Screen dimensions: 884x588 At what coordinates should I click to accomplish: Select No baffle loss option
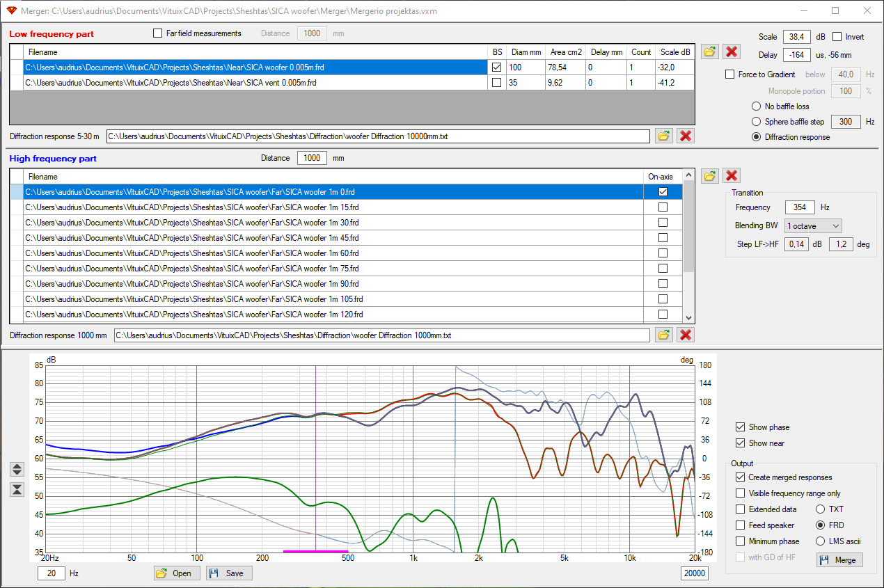(x=756, y=106)
